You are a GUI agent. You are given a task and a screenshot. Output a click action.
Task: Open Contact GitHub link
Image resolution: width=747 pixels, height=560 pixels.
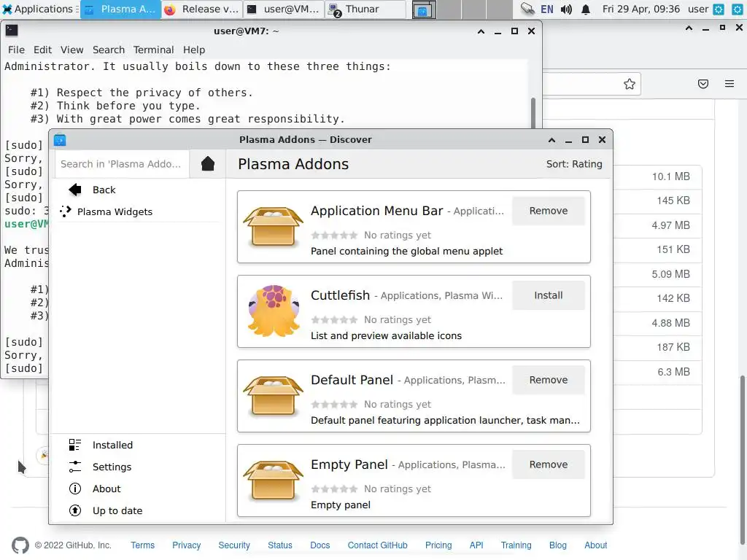coord(377,545)
